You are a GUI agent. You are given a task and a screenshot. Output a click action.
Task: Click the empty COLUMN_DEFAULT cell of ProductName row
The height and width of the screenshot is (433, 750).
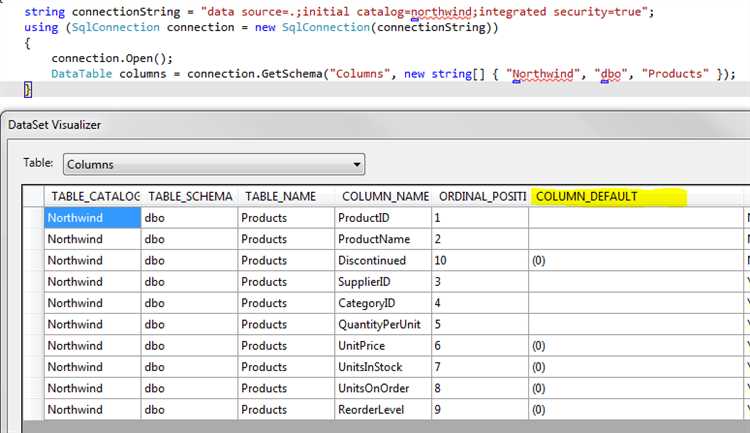click(636, 239)
